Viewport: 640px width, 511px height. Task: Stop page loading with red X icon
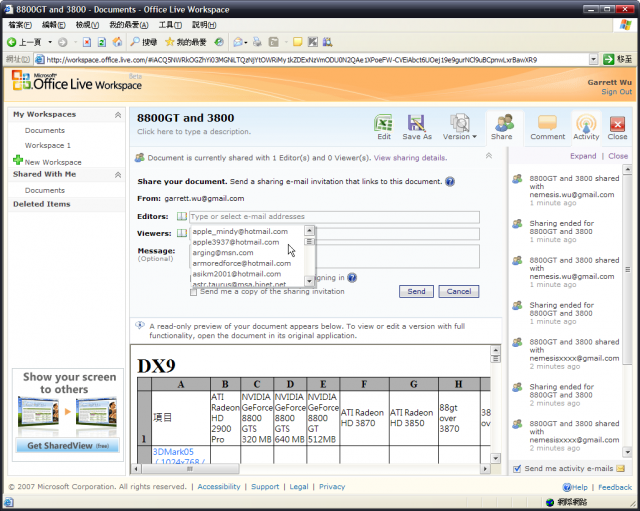pos(87,42)
